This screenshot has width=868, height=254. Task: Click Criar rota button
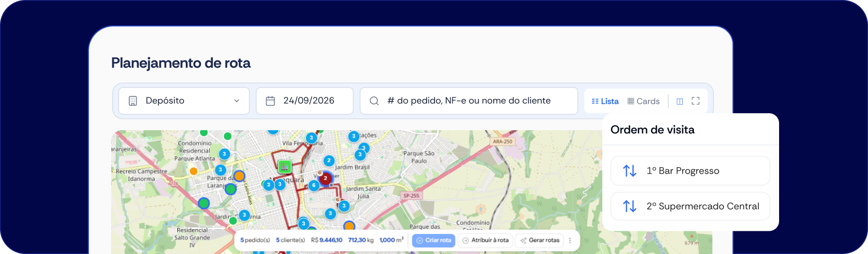(x=433, y=240)
